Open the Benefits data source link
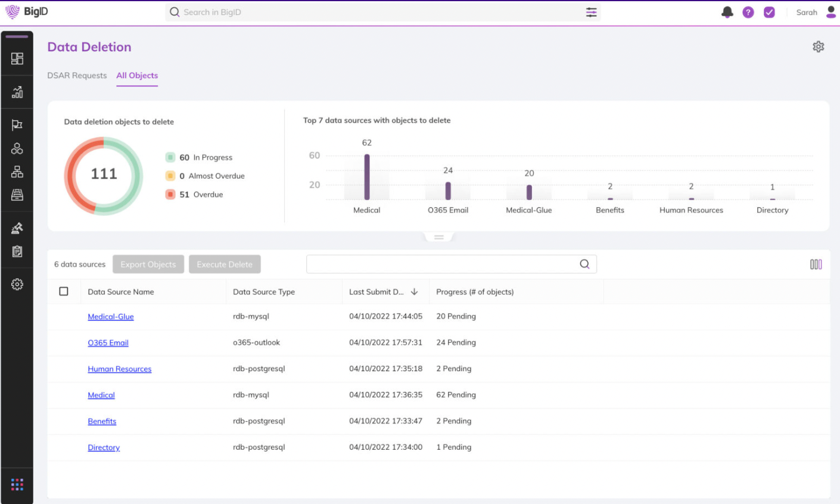Viewport: 840px width, 504px height. pyautogui.click(x=102, y=422)
